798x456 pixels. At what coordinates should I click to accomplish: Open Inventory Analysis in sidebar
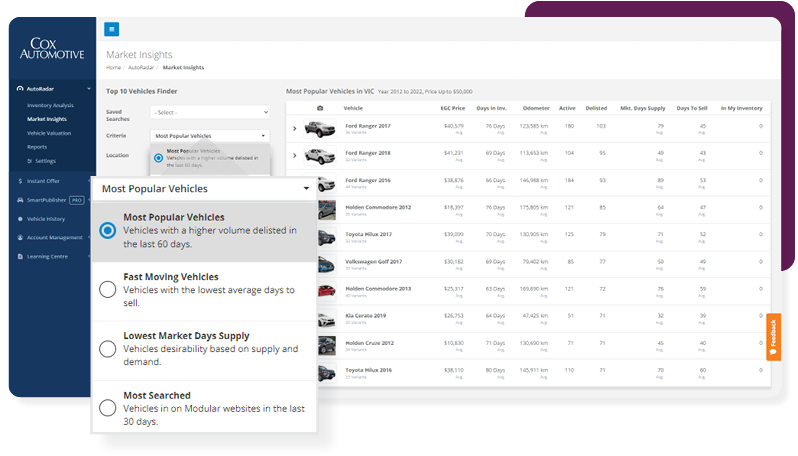pos(50,105)
